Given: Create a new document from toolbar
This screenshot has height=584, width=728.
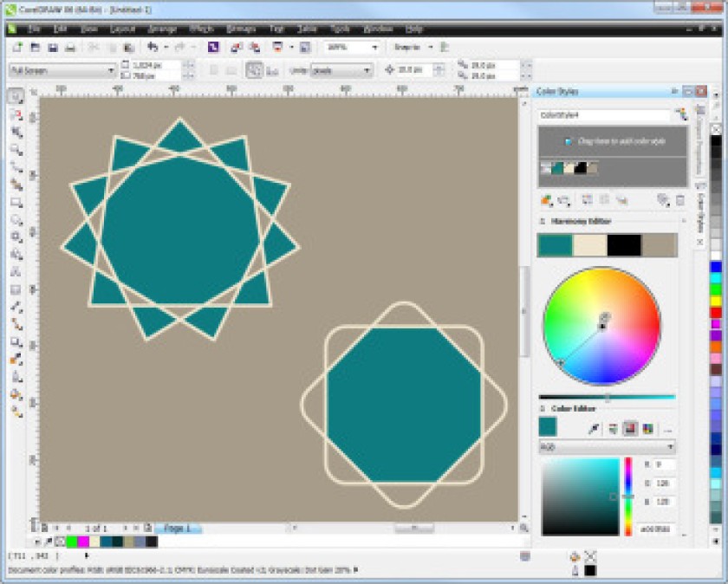Looking at the screenshot, I should coord(17,47).
